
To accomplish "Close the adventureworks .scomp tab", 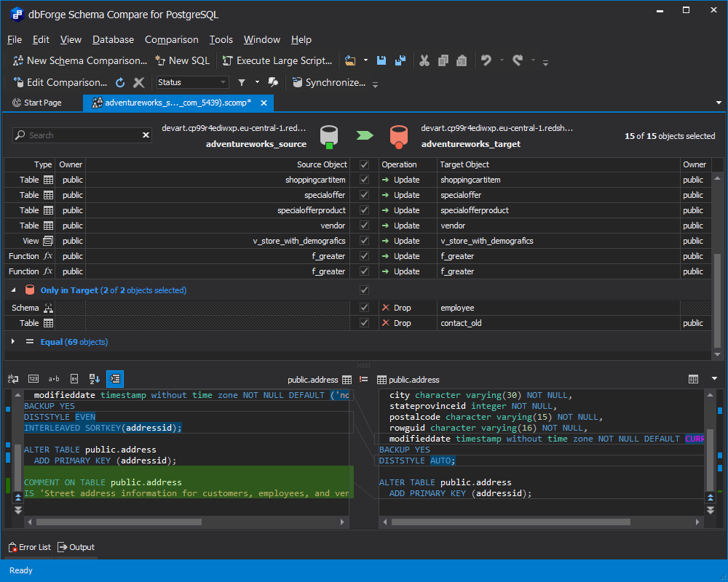I will click(x=264, y=103).
